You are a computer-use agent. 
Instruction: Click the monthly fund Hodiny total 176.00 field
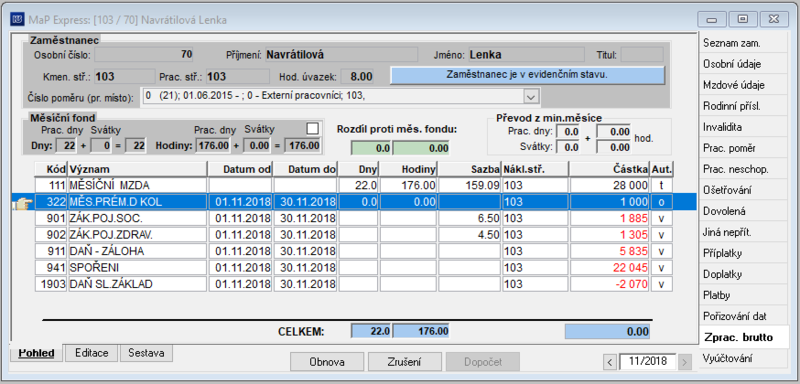click(303, 146)
